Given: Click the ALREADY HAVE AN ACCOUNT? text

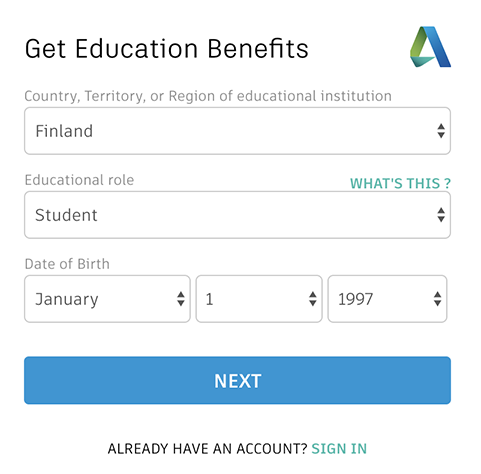Looking at the screenshot, I should [x=207, y=449].
